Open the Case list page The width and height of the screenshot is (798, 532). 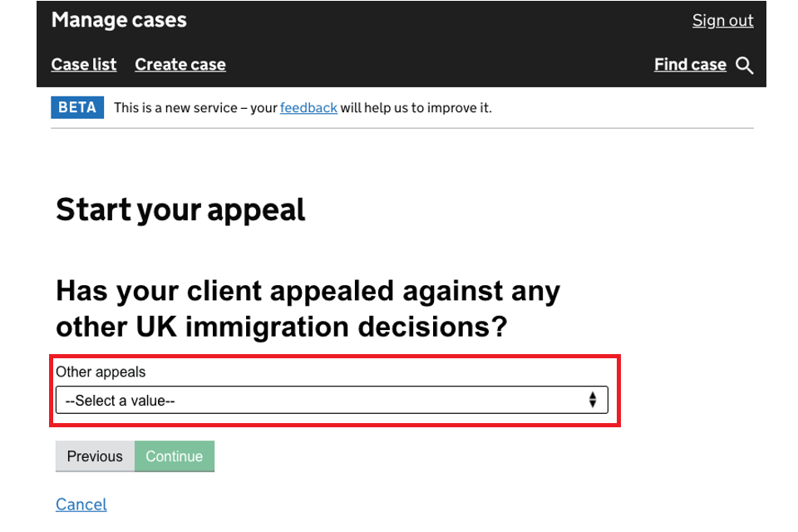tap(84, 65)
